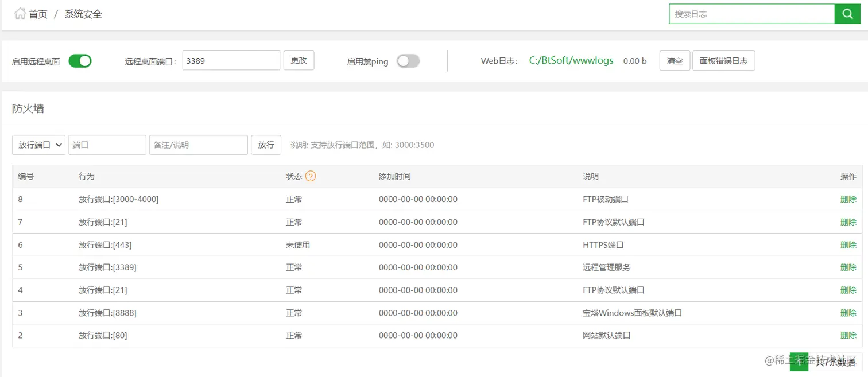Viewport: 868px width, 377px height.
Task: Select the cell 放行端口:[3000-4000]
Action: pos(118,199)
